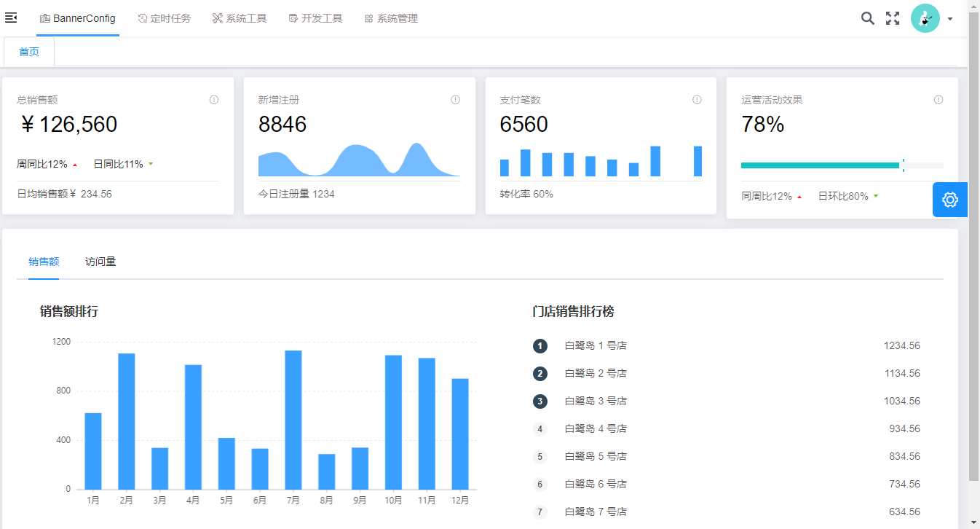This screenshot has width=980, height=529.
Task: Select the 白鹭岛 1 号店 row text
Action: point(596,346)
